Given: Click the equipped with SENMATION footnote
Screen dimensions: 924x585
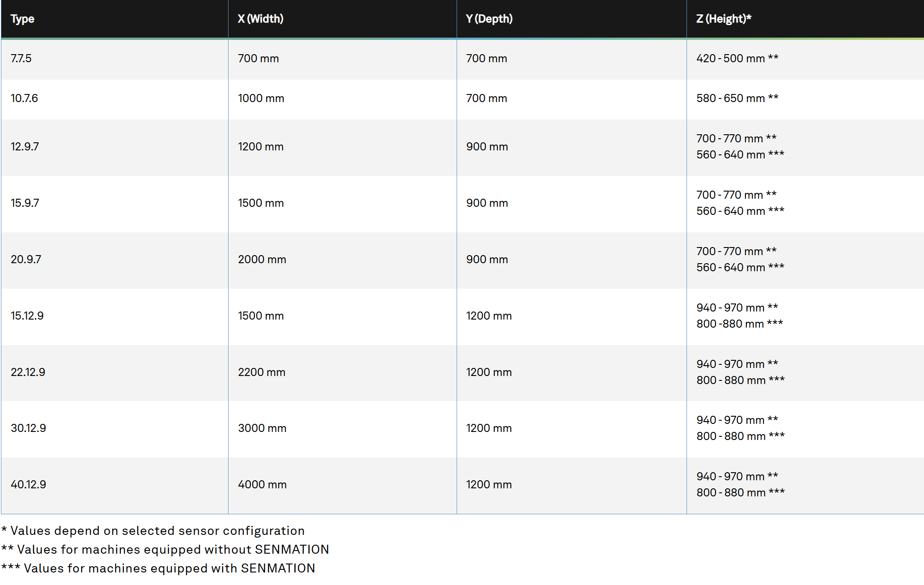Looking at the screenshot, I should click(x=158, y=568).
